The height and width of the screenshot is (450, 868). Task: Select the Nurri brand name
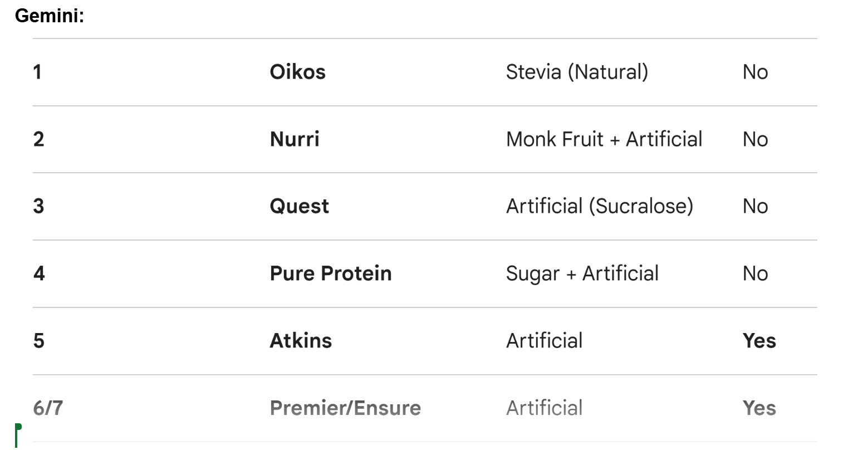coord(295,139)
